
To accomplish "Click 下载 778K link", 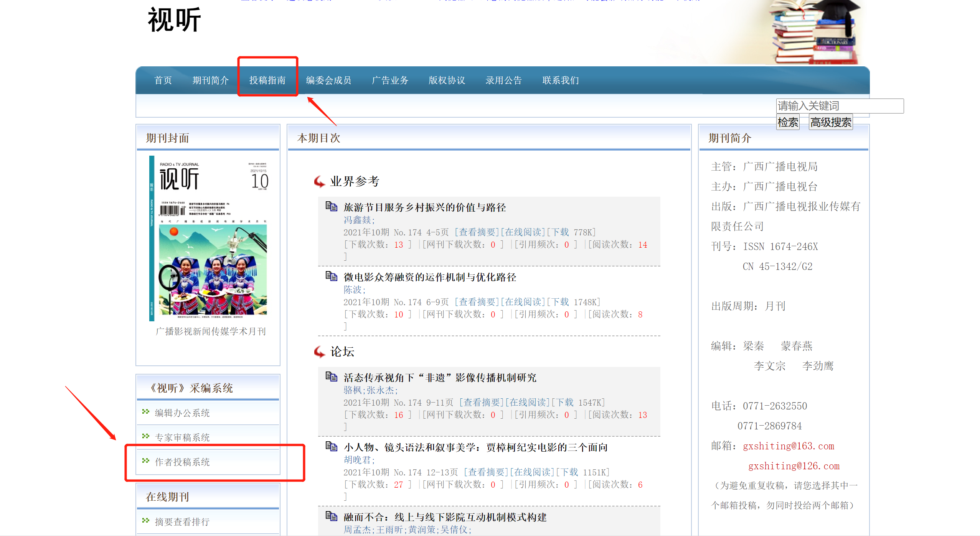I will [x=571, y=232].
